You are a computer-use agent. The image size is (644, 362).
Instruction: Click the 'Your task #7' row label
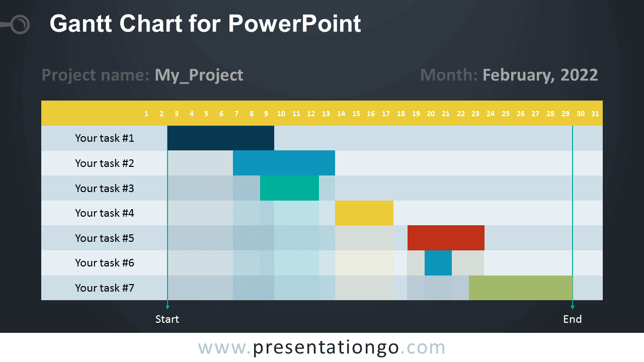(105, 288)
